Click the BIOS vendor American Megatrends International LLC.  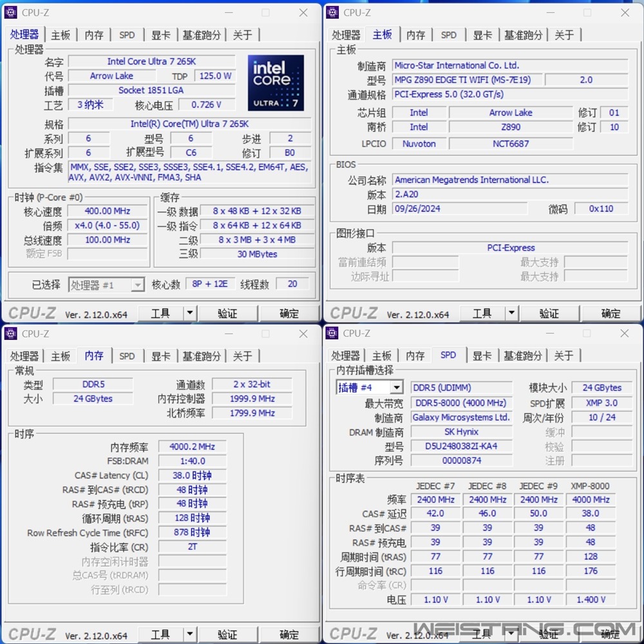510,180
